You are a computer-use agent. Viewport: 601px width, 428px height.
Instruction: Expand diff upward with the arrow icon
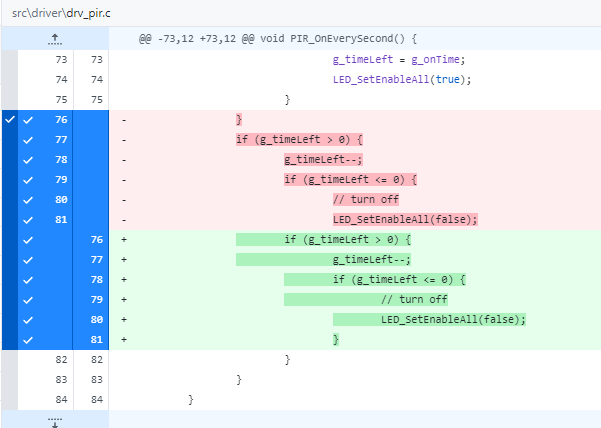click(x=55, y=39)
